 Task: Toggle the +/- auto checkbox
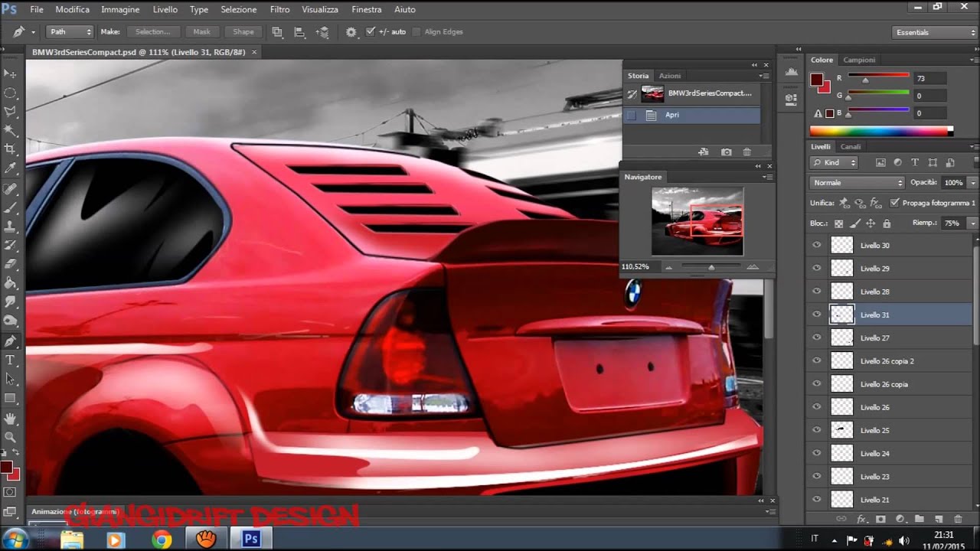(371, 32)
